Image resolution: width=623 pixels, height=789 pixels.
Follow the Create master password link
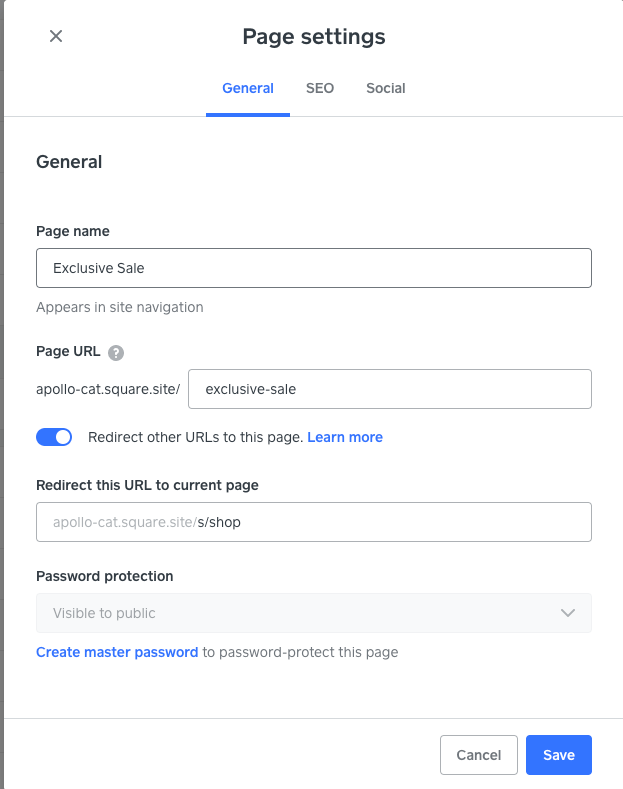point(117,652)
